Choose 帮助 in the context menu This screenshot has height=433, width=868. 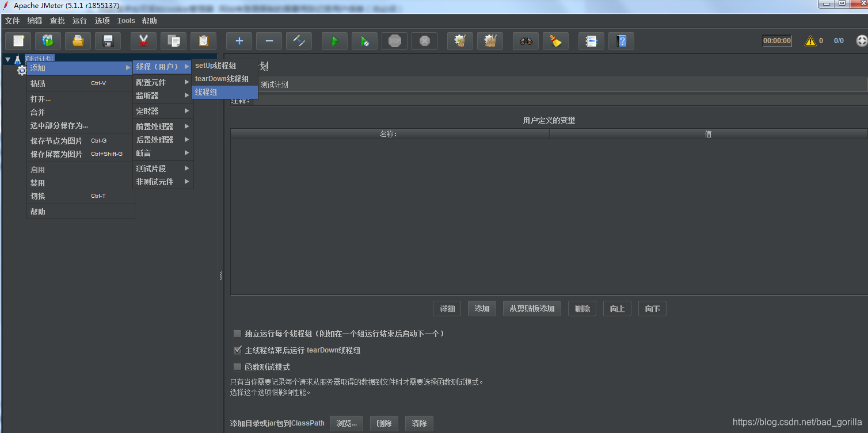click(80, 212)
